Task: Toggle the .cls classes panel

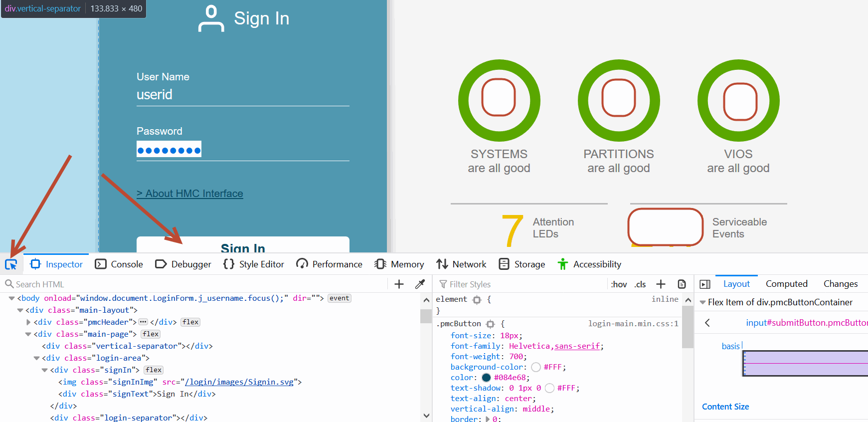Action: click(x=640, y=284)
